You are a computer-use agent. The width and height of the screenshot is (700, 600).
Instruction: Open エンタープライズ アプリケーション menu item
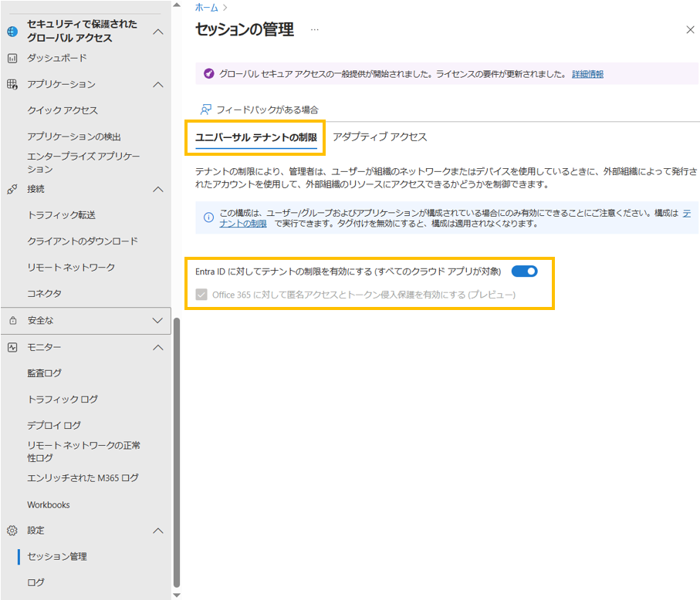pyautogui.click(x=83, y=163)
